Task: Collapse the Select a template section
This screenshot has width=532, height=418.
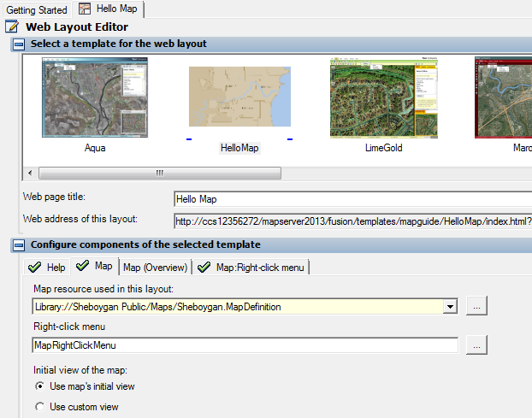Action: 19,44
